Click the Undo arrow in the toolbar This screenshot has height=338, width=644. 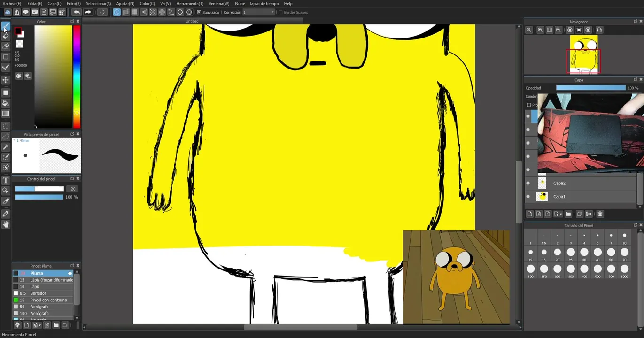pyautogui.click(x=77, y=12)
